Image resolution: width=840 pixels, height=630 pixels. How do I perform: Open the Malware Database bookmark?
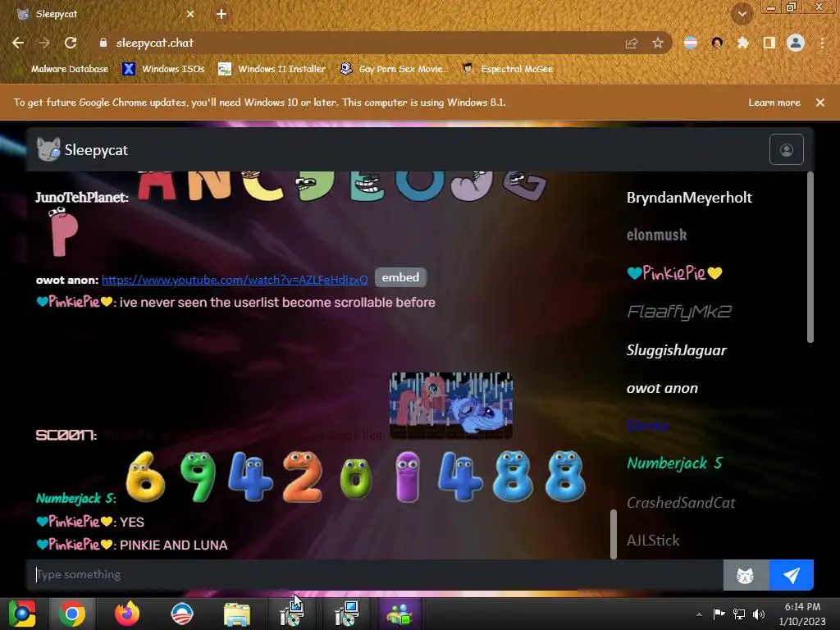click(63, 69)
